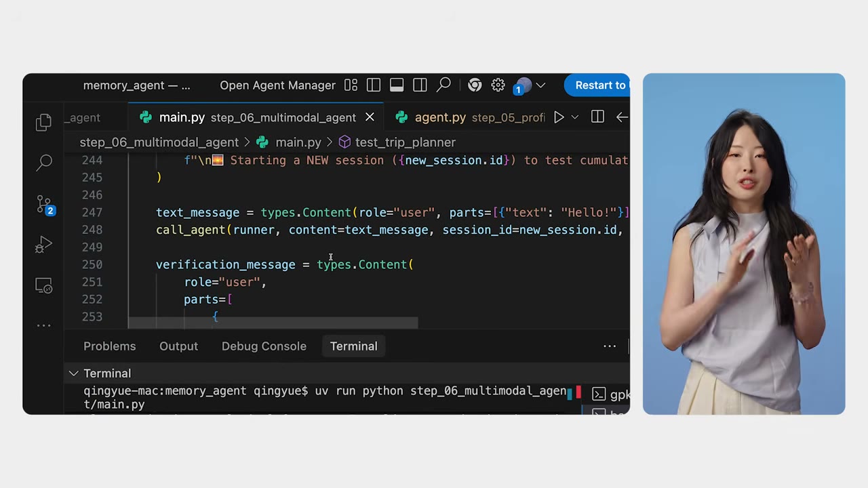Split the editor with the split icon
This screenshot has width=868, height=488.
click(x=597, y=117)
